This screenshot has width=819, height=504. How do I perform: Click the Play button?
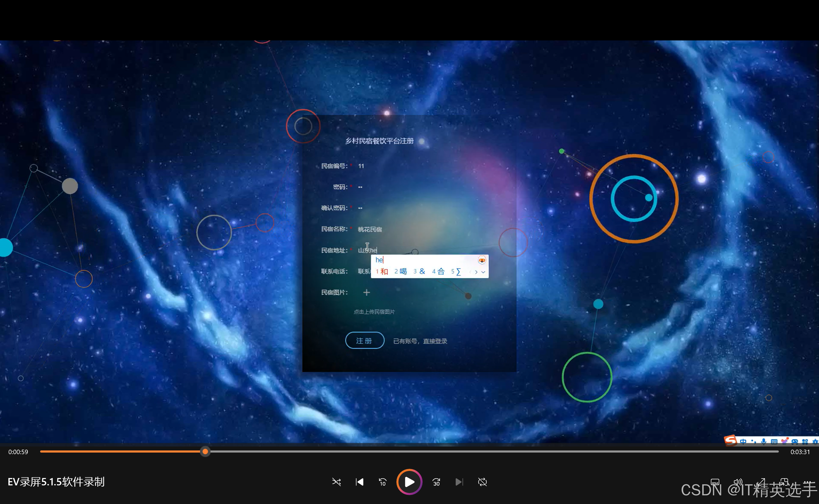[x=409, y=482]
